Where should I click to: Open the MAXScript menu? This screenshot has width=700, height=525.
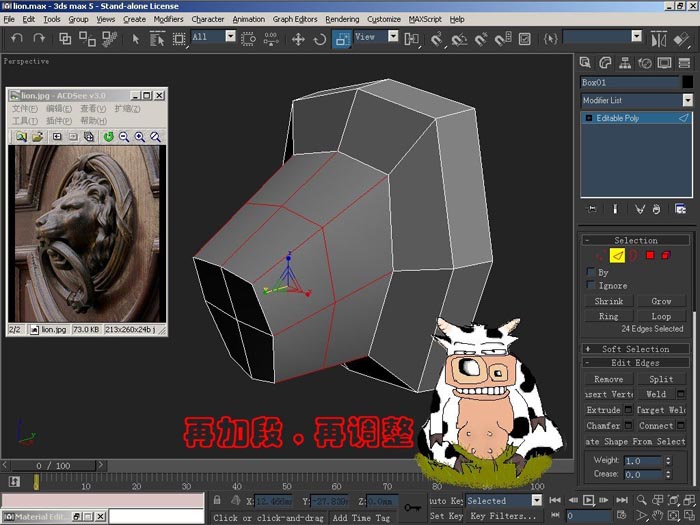tap(425, 19)
